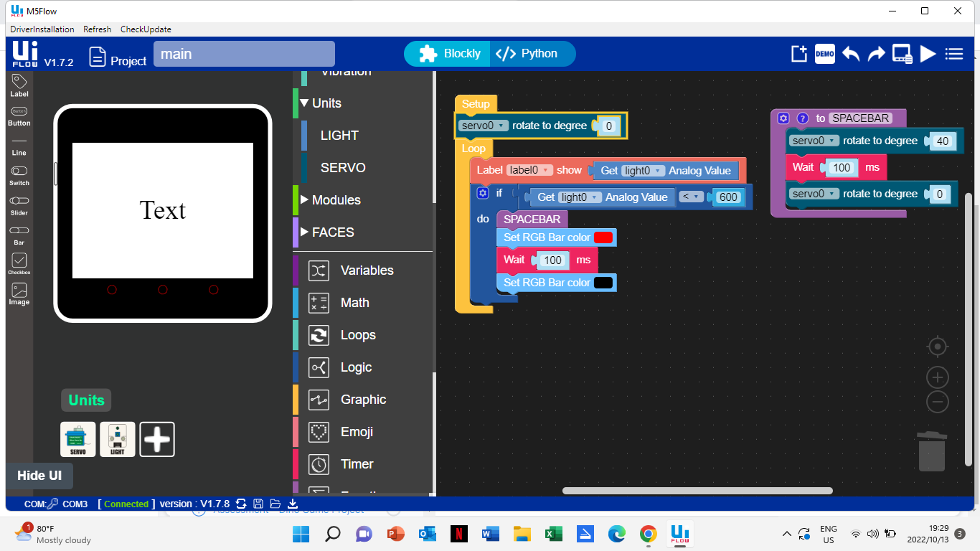The height and width of the screenshot is (551, 980).
Task: Open the servo0 dropdown in the Setup block
Action: click(483, 126)
